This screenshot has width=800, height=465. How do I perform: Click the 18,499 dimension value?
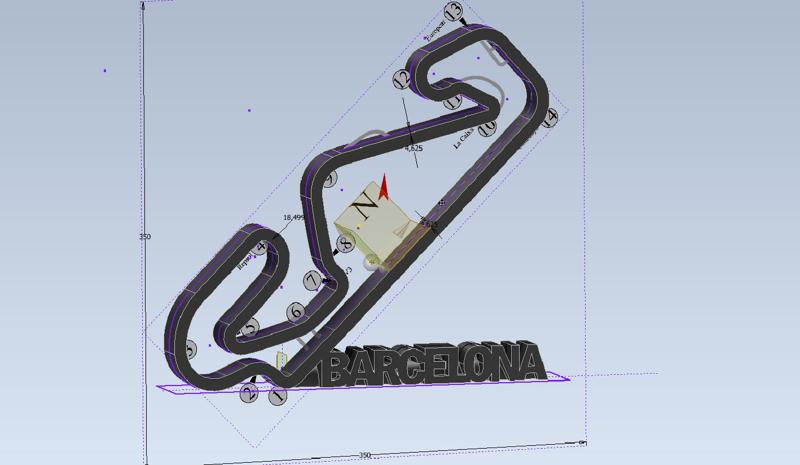(293, 217)
